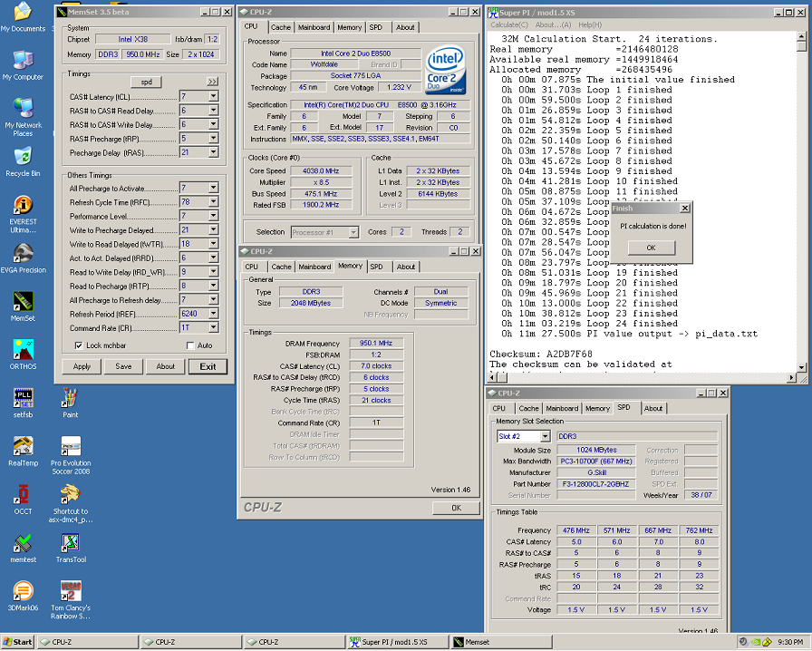This screenshot has height=651, width=812.
Task: Switch to Cache tab in top CPU-Z window
Action: point(281,27)
